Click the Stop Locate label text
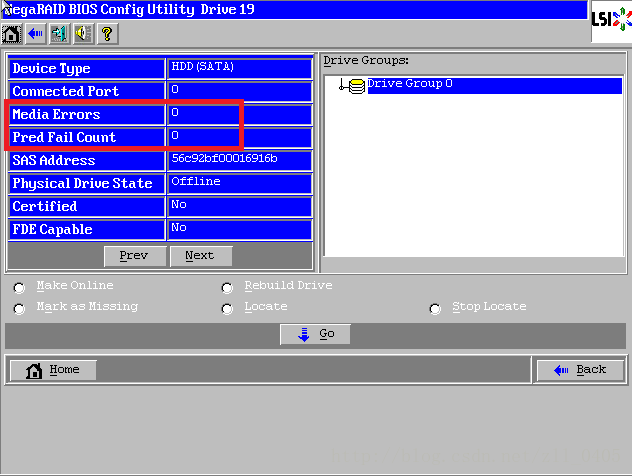This screenshot has width=632, height=476. pyautogui.click(x=489, y=307)
